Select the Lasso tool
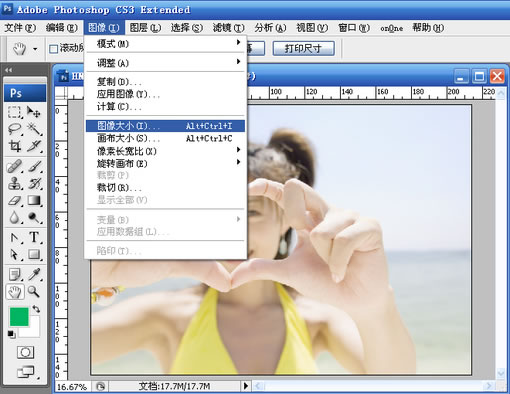The width and height of the screenshot is (510, 394). pyautogui.click(x=15, y=129)
